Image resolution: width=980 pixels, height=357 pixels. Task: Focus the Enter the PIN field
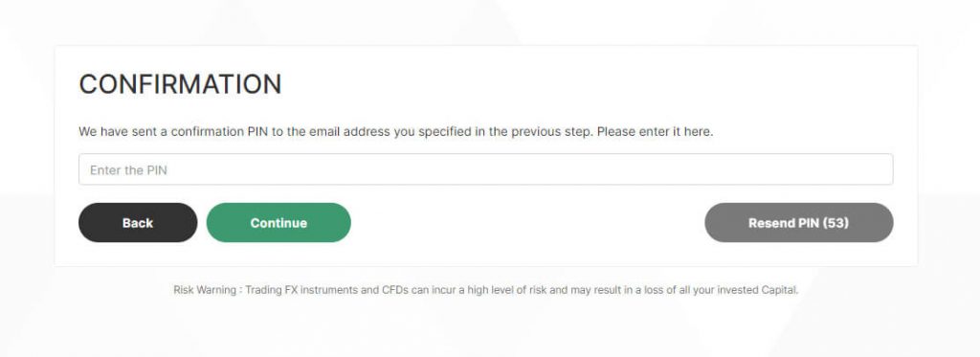coord(485,169)
